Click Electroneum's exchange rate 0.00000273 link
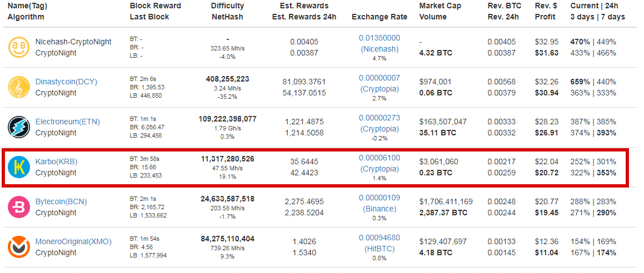 click(x=380, y=118)
